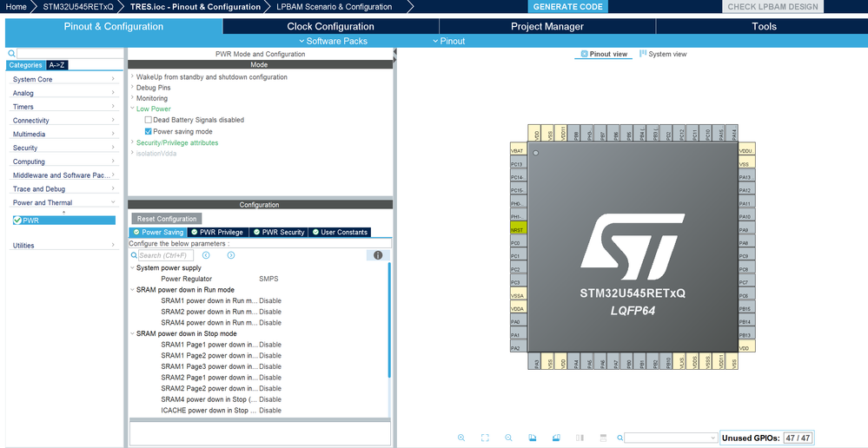
Task: Click the horizontal split view icon
Action: click(603, 438)
